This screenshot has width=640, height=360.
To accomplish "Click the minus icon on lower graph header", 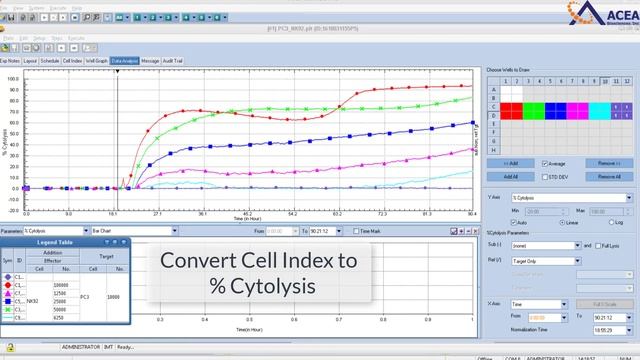I will (x=469, y=231).
